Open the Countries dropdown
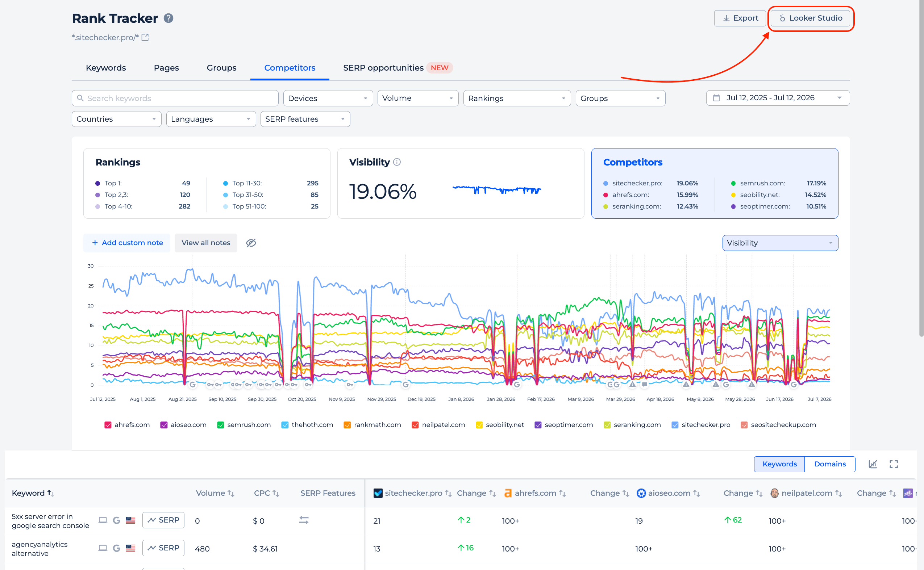 [116, 119]
